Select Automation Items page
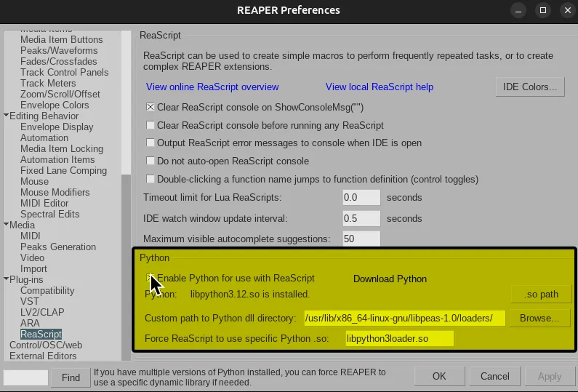The height and width of the screenshot is (392, 578). (x=57, y=159)
